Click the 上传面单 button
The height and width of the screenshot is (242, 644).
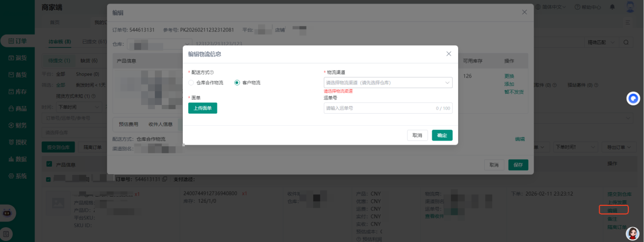[203, 108]
